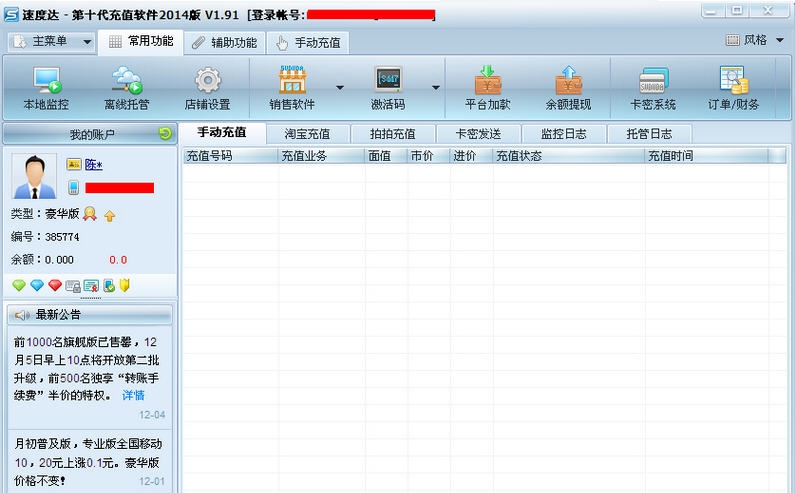
Task: Expand the 销售软件 dropdown arrow
Action: tap(340, 88)
